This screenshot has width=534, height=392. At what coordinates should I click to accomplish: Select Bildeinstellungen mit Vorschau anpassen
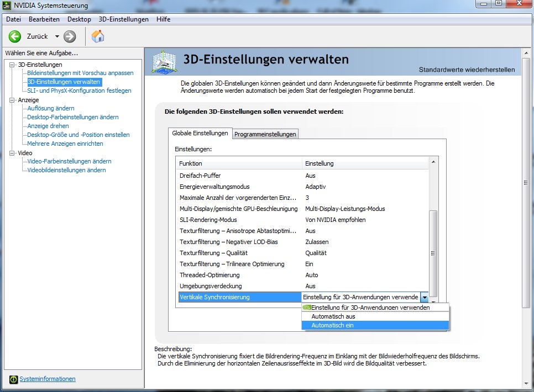click(80, 73)
